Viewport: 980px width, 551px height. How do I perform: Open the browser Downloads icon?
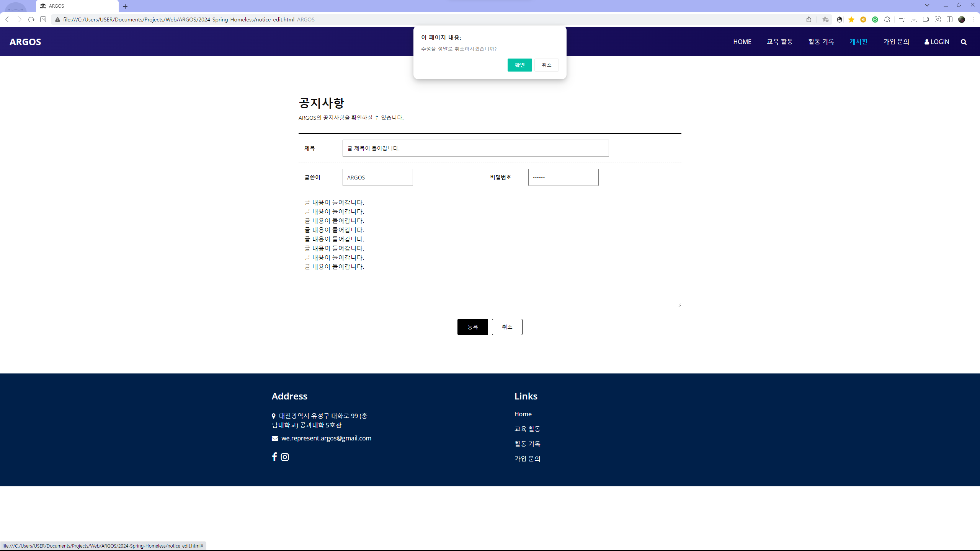click(x=914, y=20)
